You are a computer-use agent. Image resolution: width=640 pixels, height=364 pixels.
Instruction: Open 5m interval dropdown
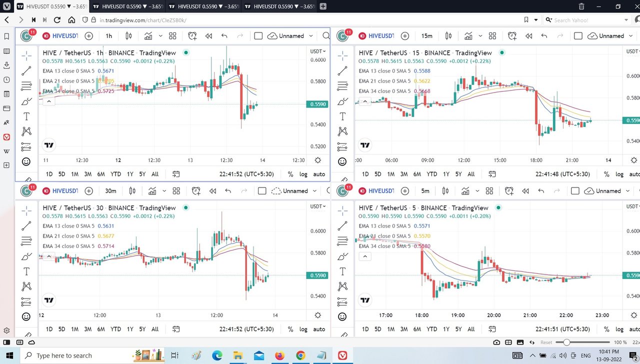coord(425,191)
